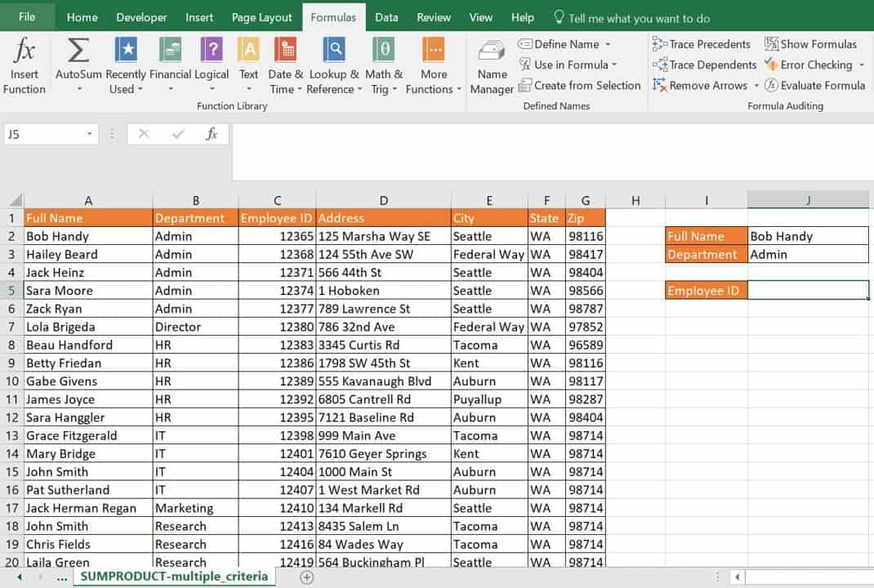The height and width of the screenshot is (588, 874).
Task: Click the enter checkmark in formula bar
Action: [x=178, y=134]
